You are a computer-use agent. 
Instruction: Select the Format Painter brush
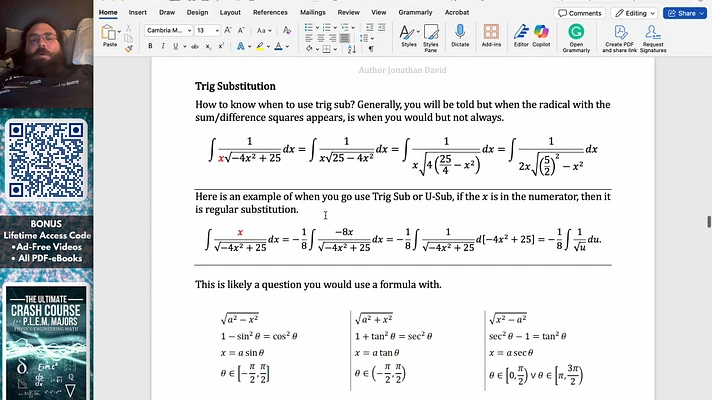click(x=129, y=48)
